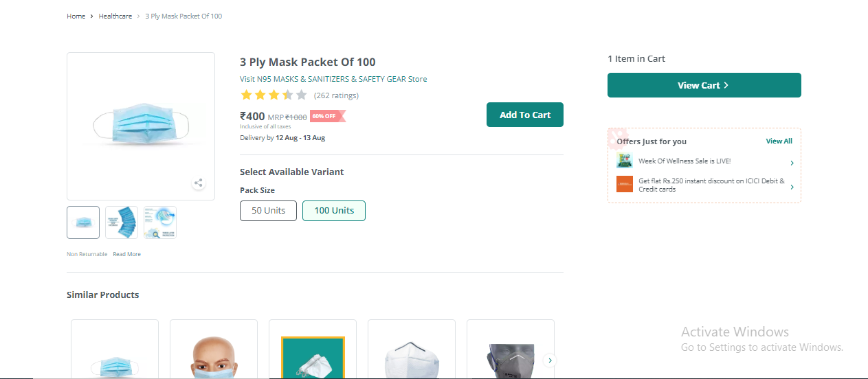
Task: Select the 50 Units pack size
Action: point(268,211)
